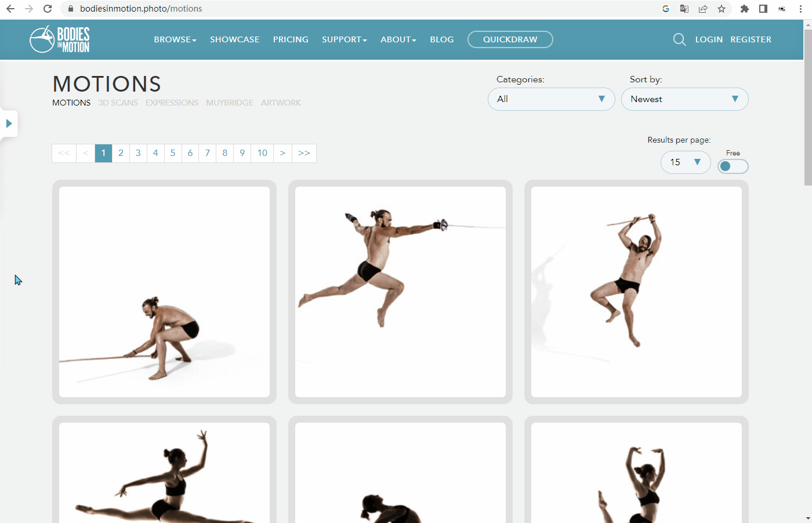Viewport: 812px width, 523px height.
Task: Open the Categories dropdown showing All
Action: point(551,99)
